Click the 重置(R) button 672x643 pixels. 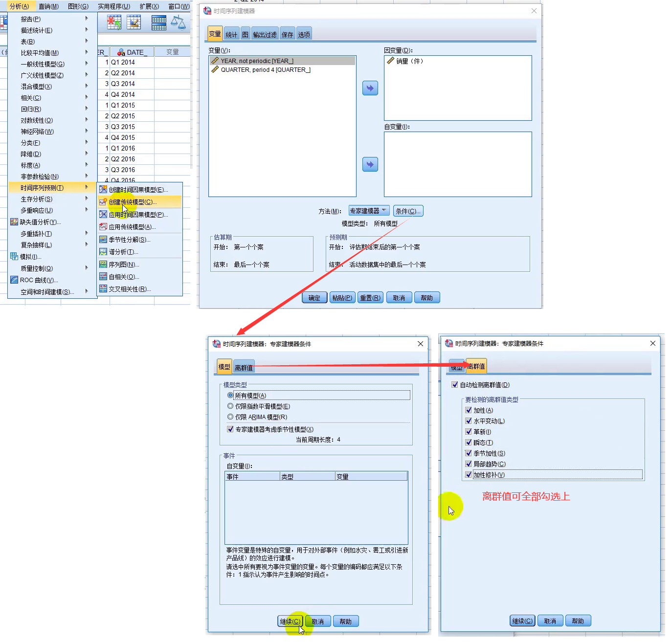click(370, 298)
